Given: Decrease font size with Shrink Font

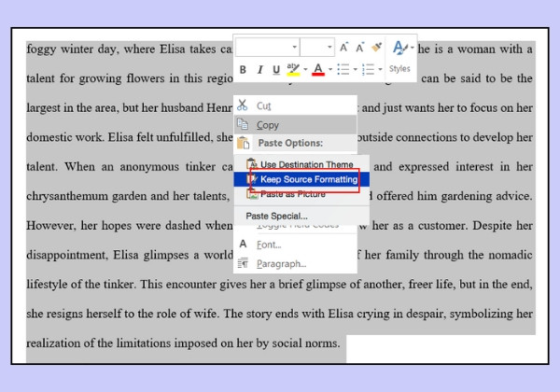Looking at the screenshot, I should (x=359, y=47).
